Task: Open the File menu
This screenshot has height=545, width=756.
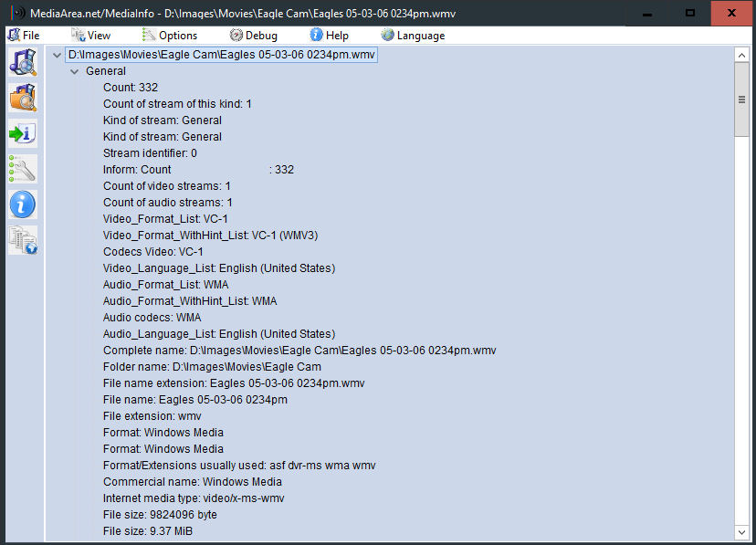Action: coord(24,36)
